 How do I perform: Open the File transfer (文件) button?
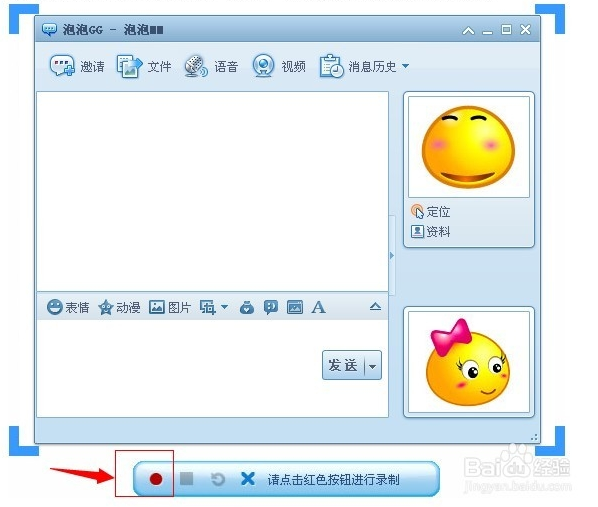click(x=144, y=66)
